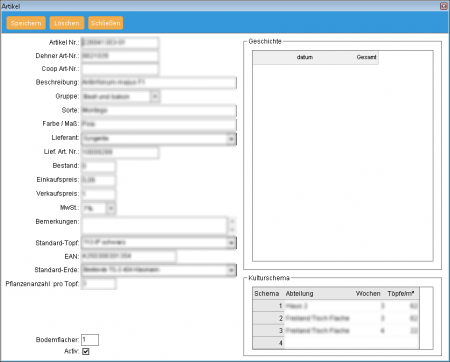
Task: Expand the Lieferant combo box
Action: click(x=231, y=139)
